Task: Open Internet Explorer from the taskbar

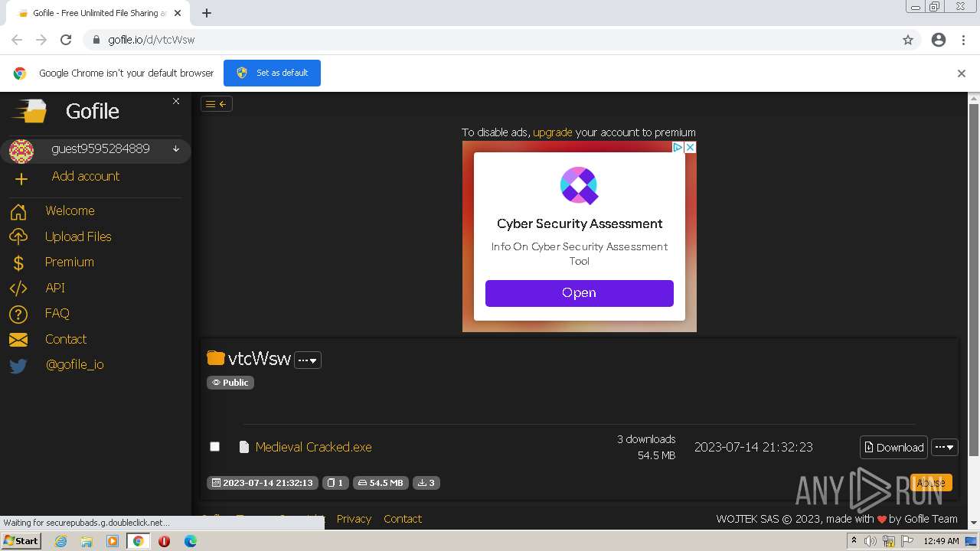Action: (x=60, y=541)
